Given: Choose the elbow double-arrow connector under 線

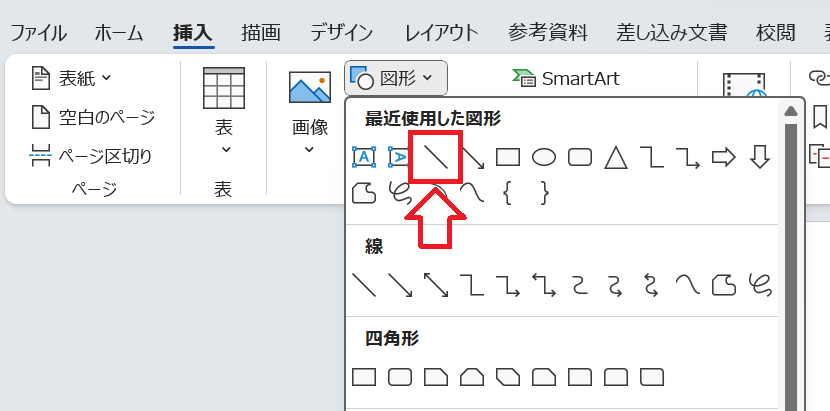Looking at the screenshot, I should click(x=544, y=285).
